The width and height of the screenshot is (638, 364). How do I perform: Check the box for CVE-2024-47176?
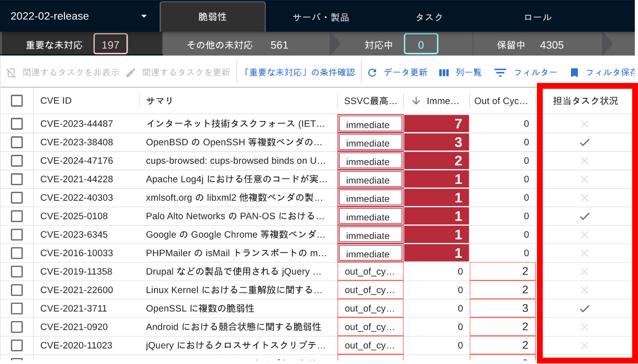click(x=17, y=161)
